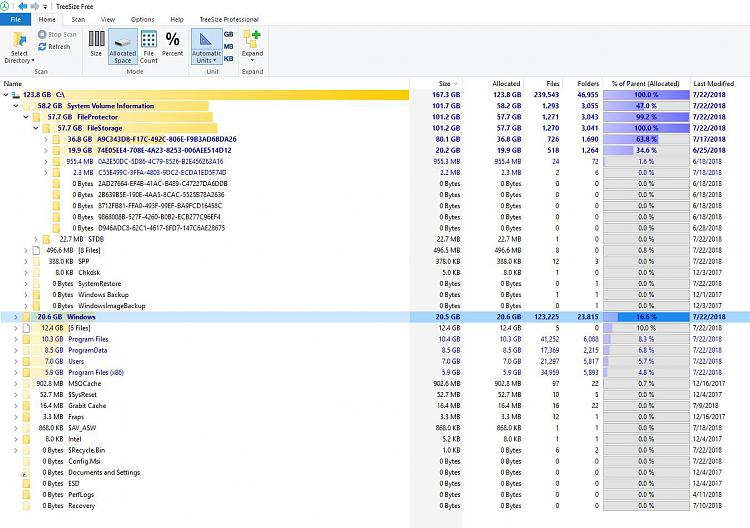Set unit to KB
Viewport: 750px width, 528px height.
229,58
